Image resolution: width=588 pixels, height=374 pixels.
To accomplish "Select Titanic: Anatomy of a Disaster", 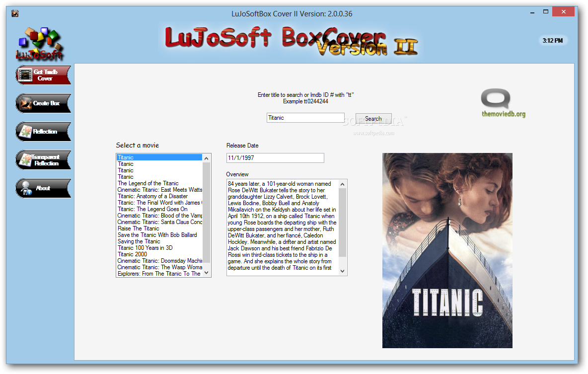I will (159, 196).
